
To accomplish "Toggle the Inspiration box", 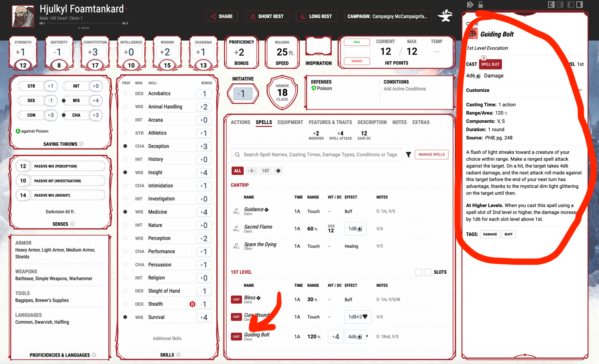I will click(318, 46).
